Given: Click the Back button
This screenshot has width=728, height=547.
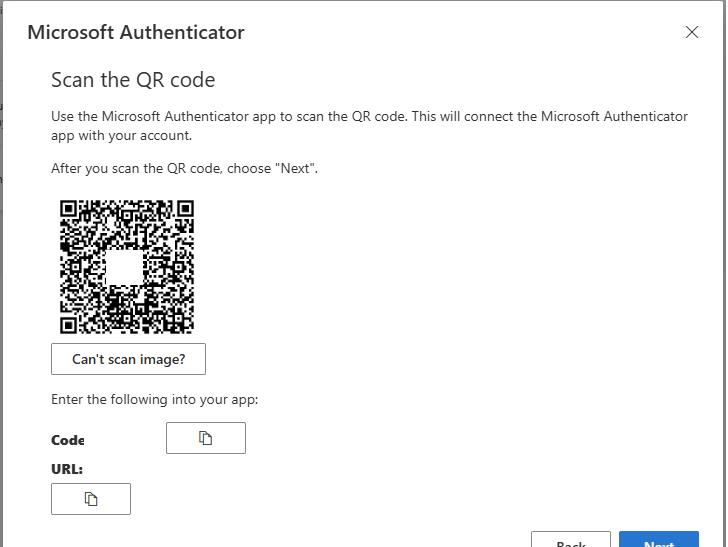Looking at the screenshot, I should [571, 540].
